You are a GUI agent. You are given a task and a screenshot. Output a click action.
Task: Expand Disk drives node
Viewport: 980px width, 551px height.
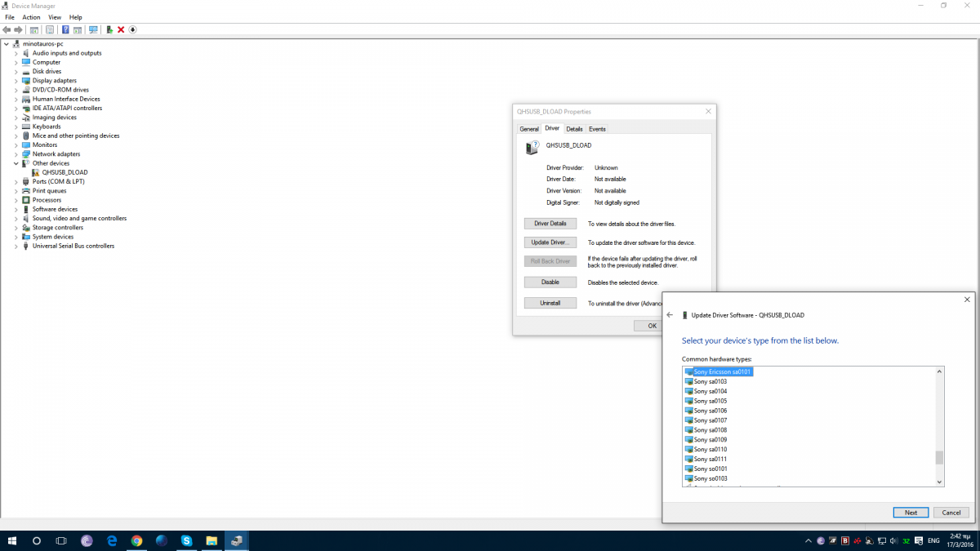pyautogui.click(x=16, y=71)
